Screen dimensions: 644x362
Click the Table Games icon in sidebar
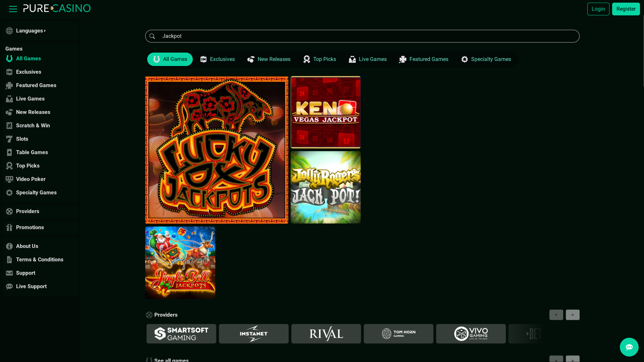coord(9,152)
